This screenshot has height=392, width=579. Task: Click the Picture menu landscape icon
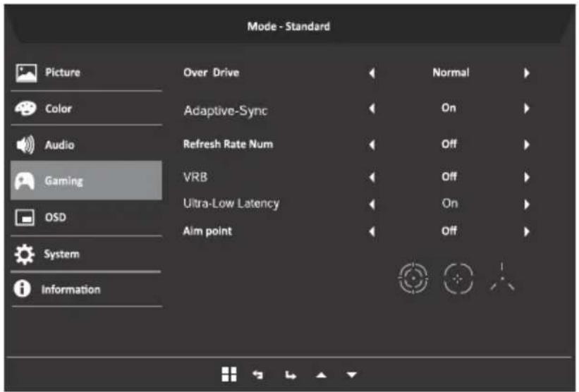(26, 73)
